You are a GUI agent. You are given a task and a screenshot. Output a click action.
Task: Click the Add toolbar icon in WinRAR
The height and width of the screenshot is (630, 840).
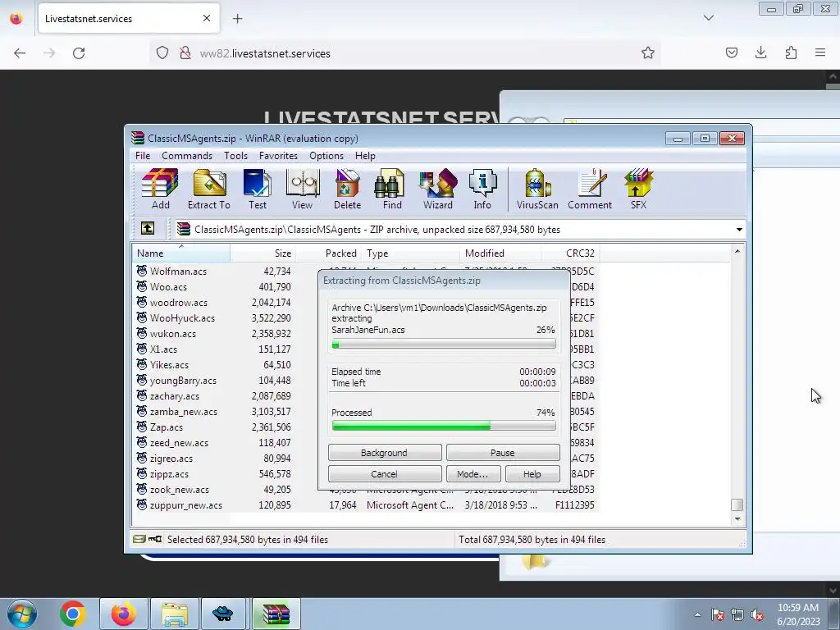point(160,189)
